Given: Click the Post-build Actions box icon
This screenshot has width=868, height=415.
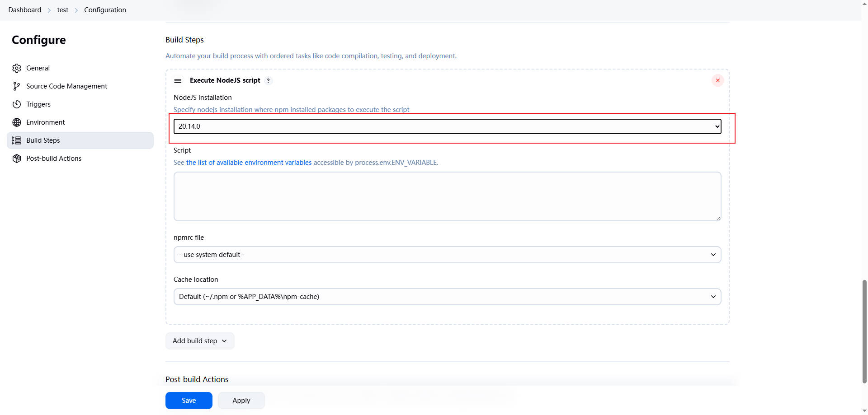Looking at the screenshot, I should [x=17, y=159].
